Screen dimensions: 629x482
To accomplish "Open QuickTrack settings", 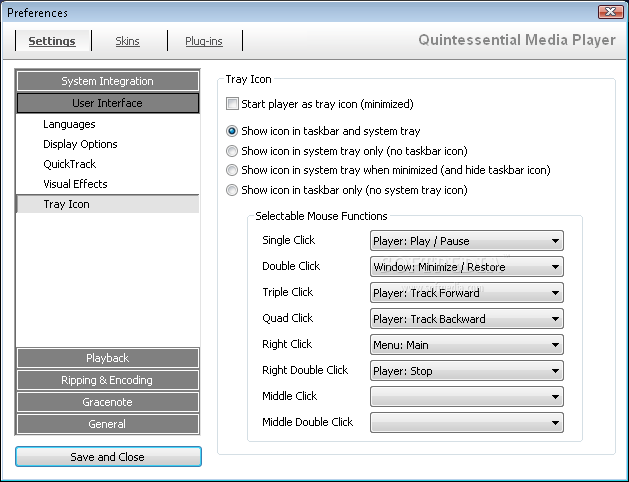I will [x=70, y=164].
